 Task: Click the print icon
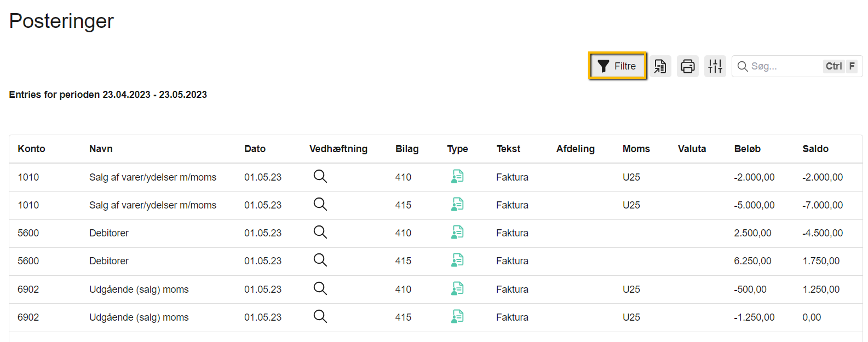pyautogui.click(x=687, y=66)
